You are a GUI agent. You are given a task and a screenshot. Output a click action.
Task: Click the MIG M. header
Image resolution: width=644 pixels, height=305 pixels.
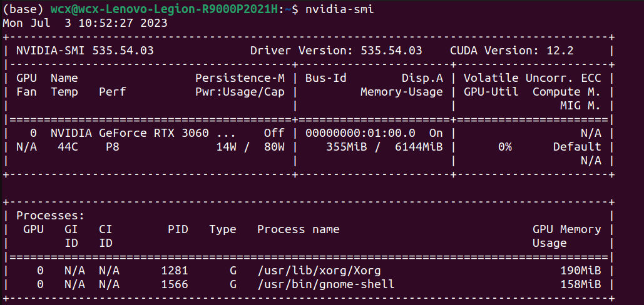tap(581, 106)
